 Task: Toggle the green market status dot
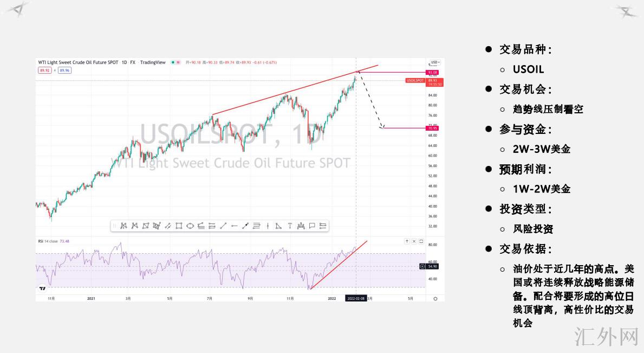click(173, 62)
